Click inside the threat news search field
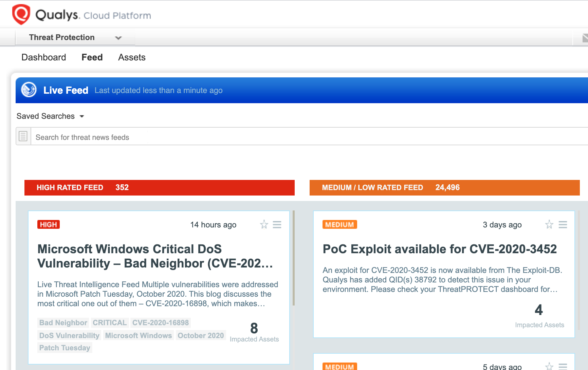The image size is (588, 370). coord(136,137)
